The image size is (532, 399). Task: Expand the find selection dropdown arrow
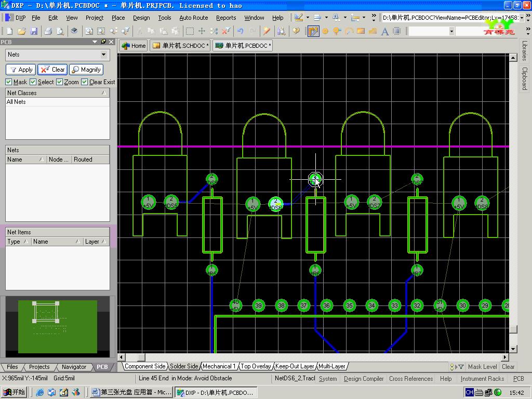[x=345, y=17]
